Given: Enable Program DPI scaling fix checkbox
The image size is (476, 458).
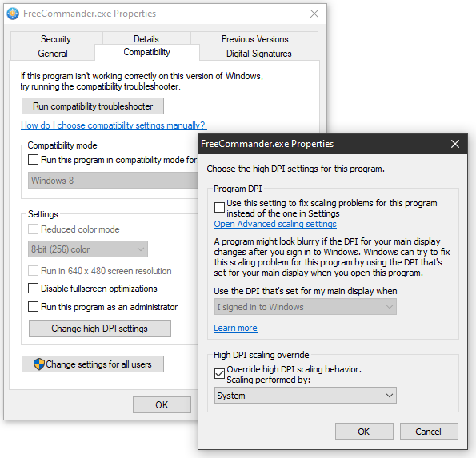Looking at the screenshot, I should pos(219,208).
